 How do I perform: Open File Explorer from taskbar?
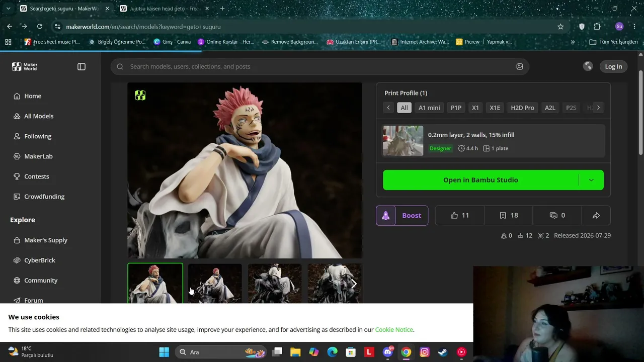pos(295,352)
